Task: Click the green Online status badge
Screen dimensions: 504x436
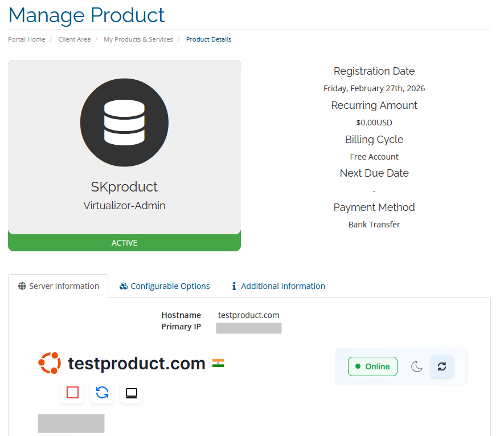Action: (x=372, y=366)
